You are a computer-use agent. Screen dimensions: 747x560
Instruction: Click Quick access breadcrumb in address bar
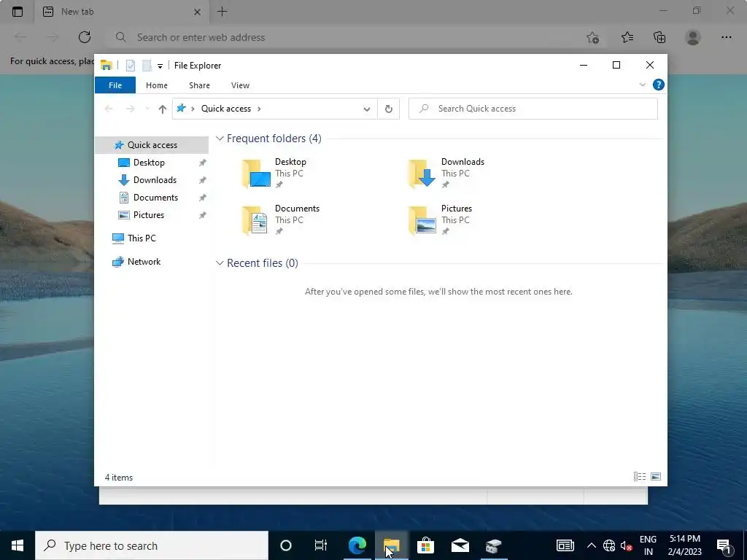(x=226, y=109)
